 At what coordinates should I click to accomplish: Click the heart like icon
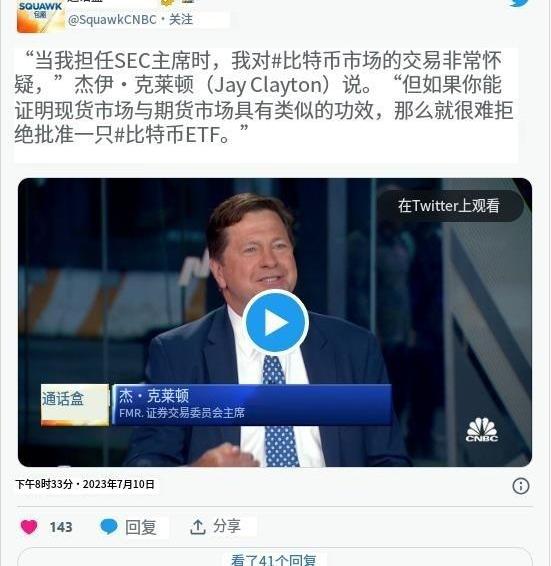[29, 527]
